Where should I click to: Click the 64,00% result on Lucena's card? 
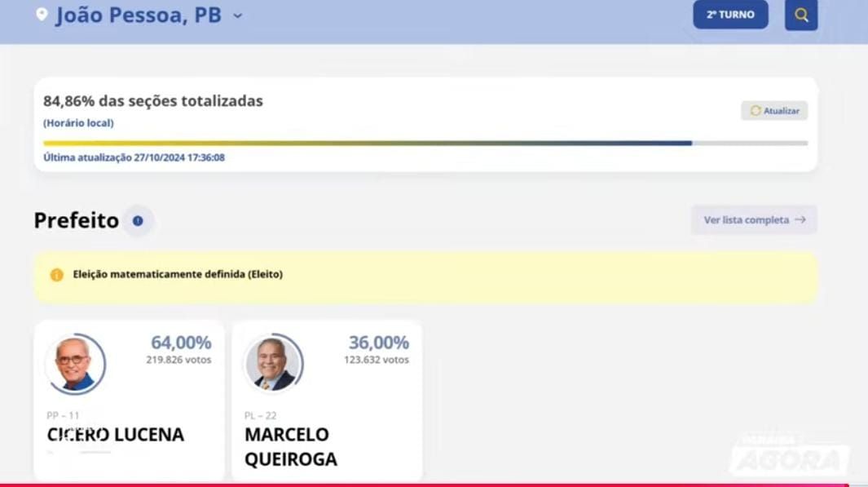[x=181, y=343]
